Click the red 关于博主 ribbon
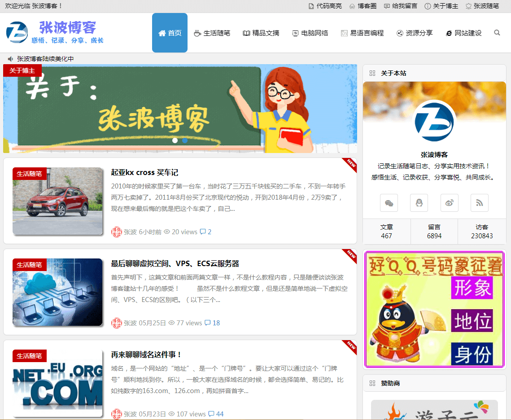Screen dimensions: 511x420 click(x=22, y=70)
